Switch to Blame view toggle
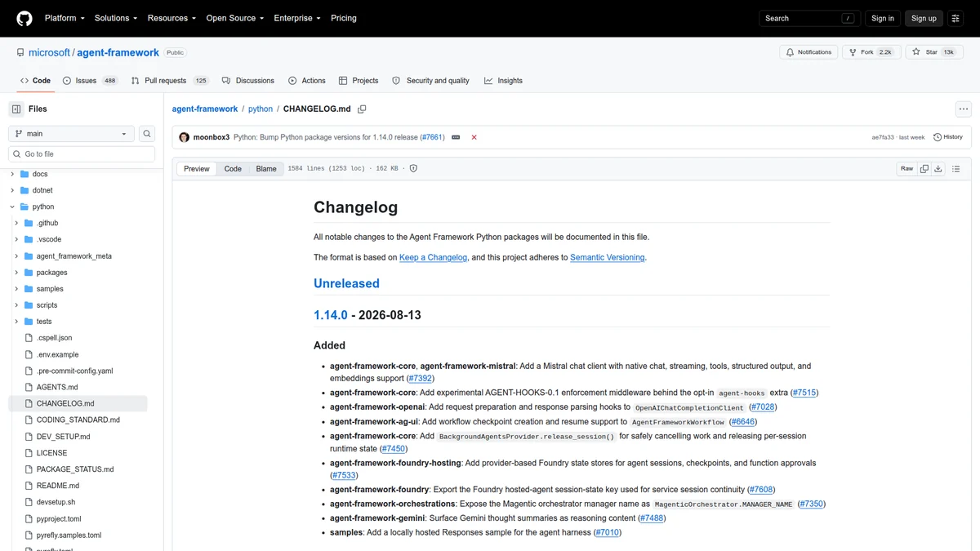980x551 pixels. [x=266, y=169]
